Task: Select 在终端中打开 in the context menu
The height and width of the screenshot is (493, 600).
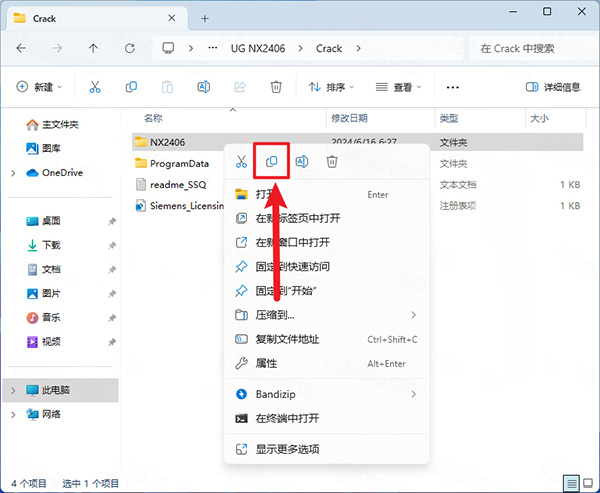Action: click(x=326, y=418)
